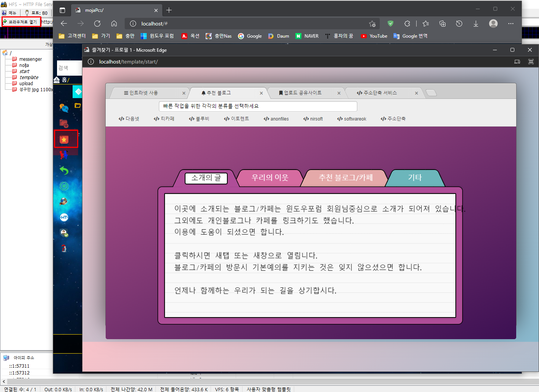This screenshot has height=392, width=539.
Task: Open the 티카페 link
Action: [164, 119]
